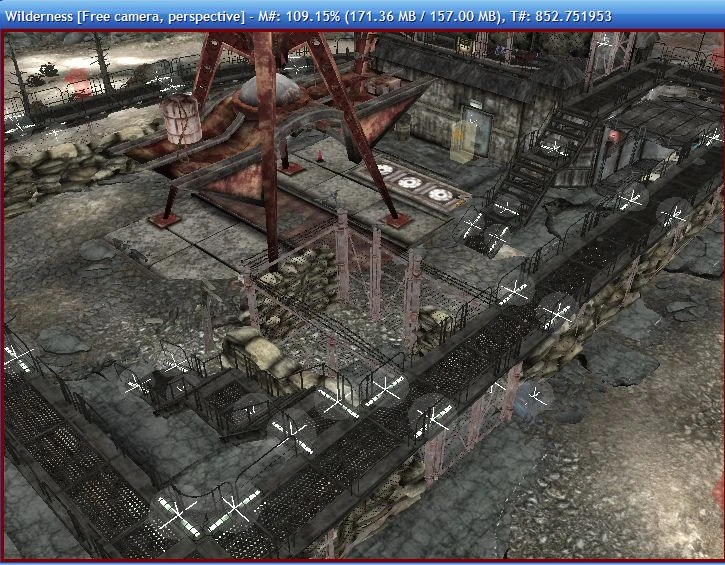Select the orange traffic cone
Image resolution: width=725 pixels, height=565 pixels.
[319, 155]
